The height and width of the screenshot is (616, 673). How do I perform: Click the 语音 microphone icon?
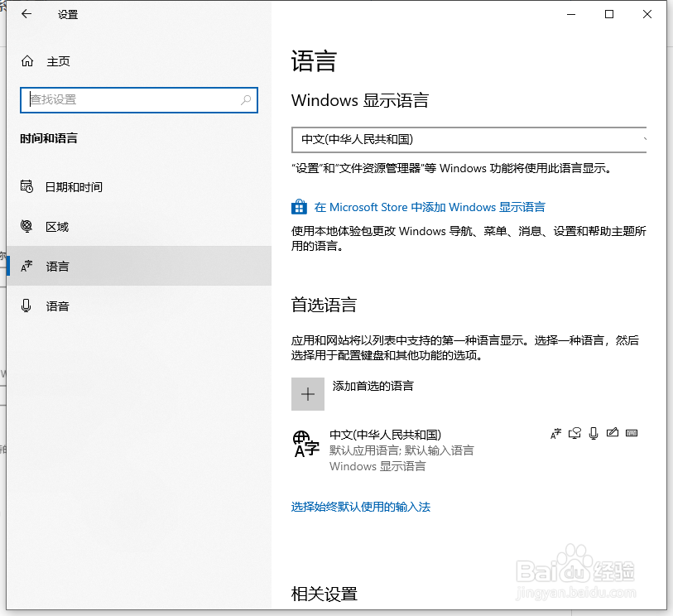point(26,306)
